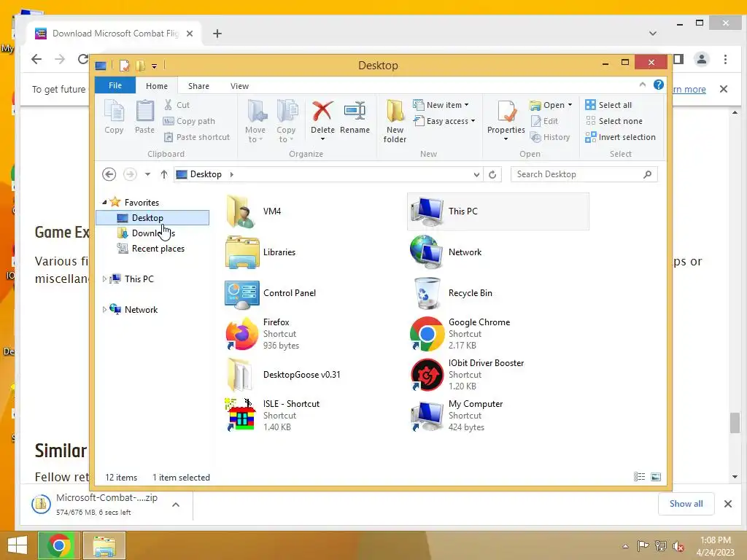
Task: Open the File menu tab
Action: point(115,85)
